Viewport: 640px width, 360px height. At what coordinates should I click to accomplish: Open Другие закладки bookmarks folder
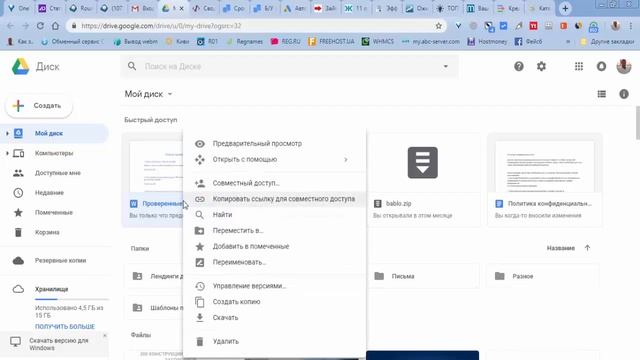(607, 42)
